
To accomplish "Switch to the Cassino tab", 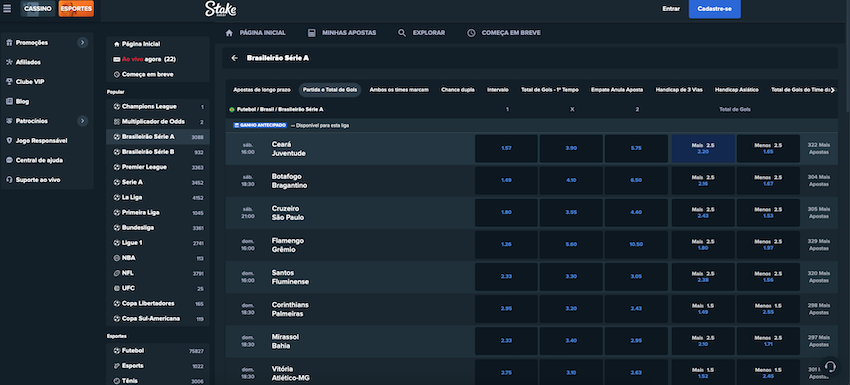I will (38, 9).
